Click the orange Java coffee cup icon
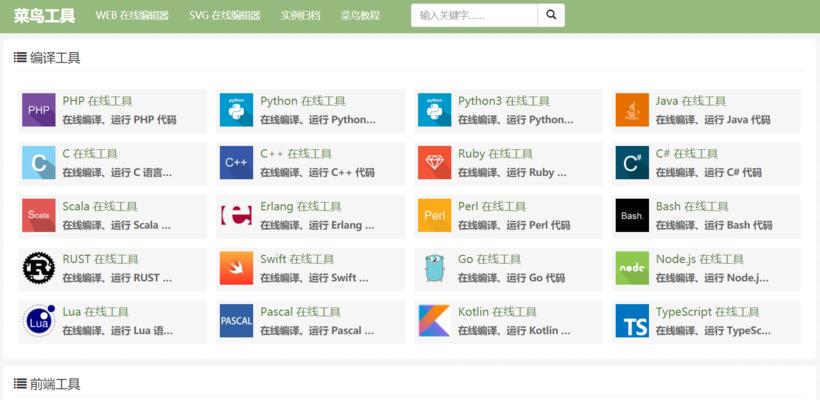The image size is (820, 400). point(632,110)
